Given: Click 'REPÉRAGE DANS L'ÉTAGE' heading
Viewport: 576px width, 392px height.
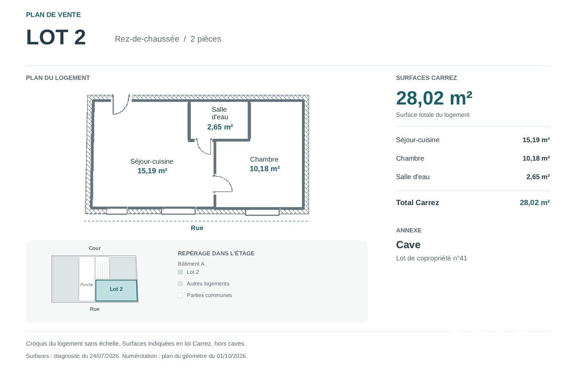Looking at the screenshot, I should pyautogui.click(x=216, y=253).
